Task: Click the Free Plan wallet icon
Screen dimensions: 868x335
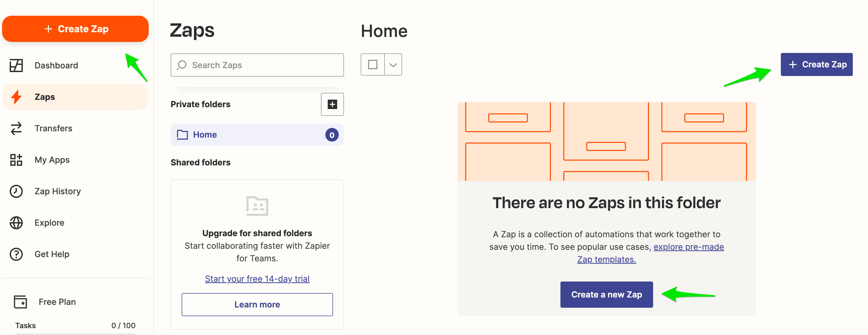Action: 20,302
